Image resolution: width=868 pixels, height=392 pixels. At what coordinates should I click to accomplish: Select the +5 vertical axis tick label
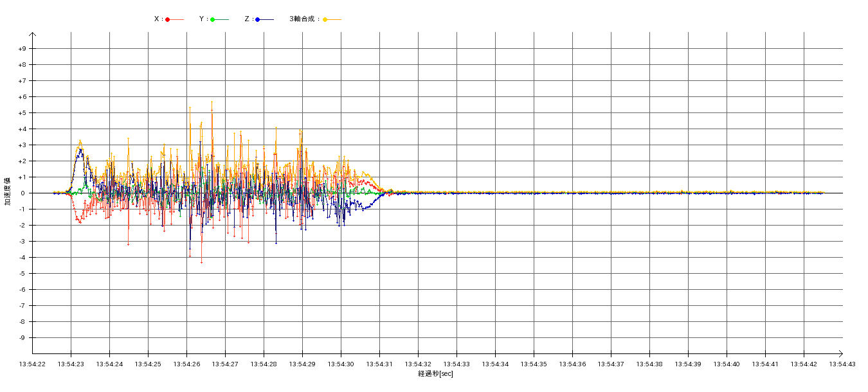[x=22, y=113]
